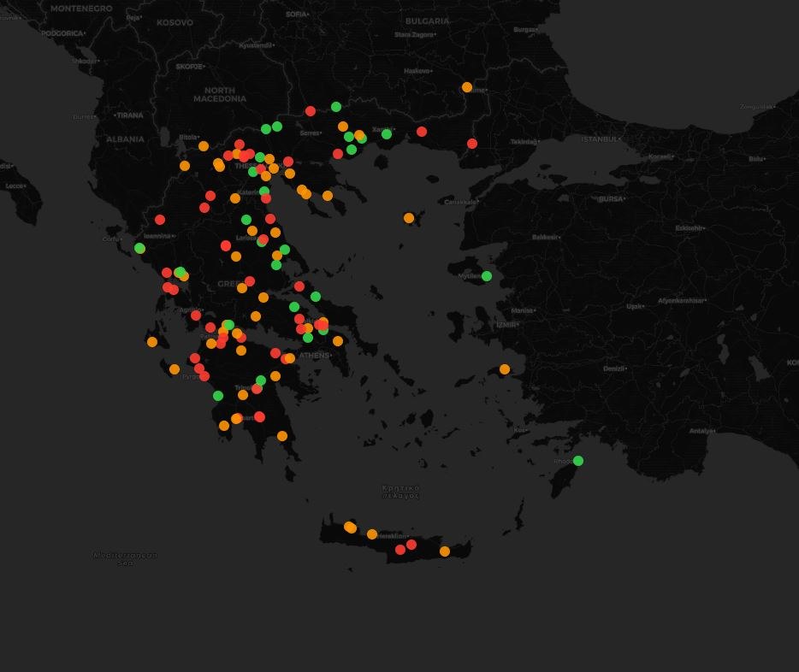This screenshot has width=799, height=672.
Task: Select the southernmost orange marker in Peloponnese
Action: (282, 436)
